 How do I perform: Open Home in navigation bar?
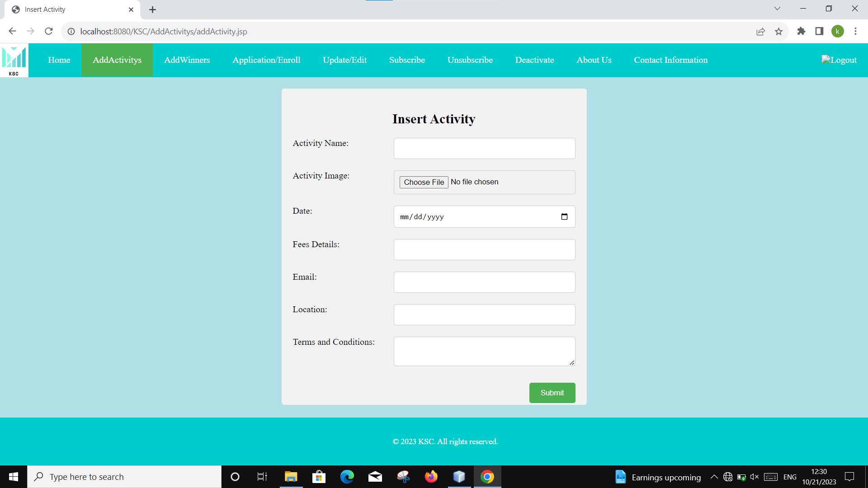59,60
